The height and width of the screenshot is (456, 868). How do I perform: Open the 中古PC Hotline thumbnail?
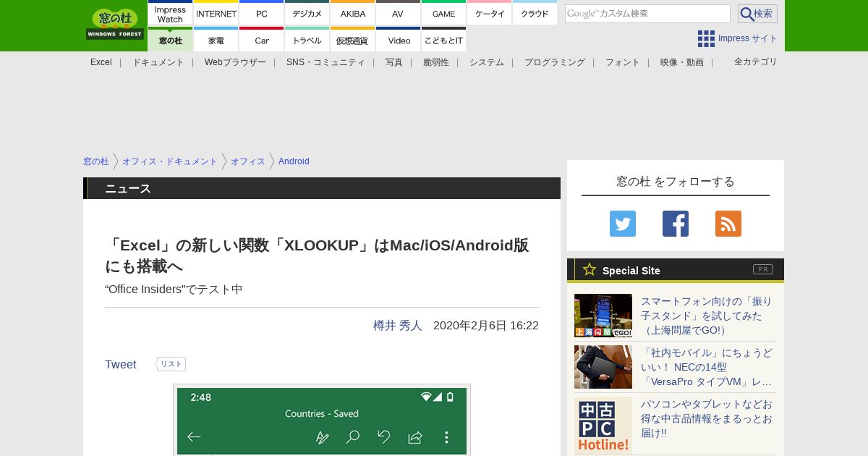tap(603, 426)
